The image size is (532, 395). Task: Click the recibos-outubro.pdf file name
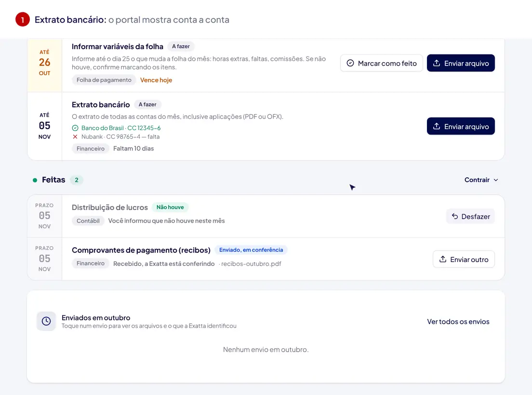point(251,264)
